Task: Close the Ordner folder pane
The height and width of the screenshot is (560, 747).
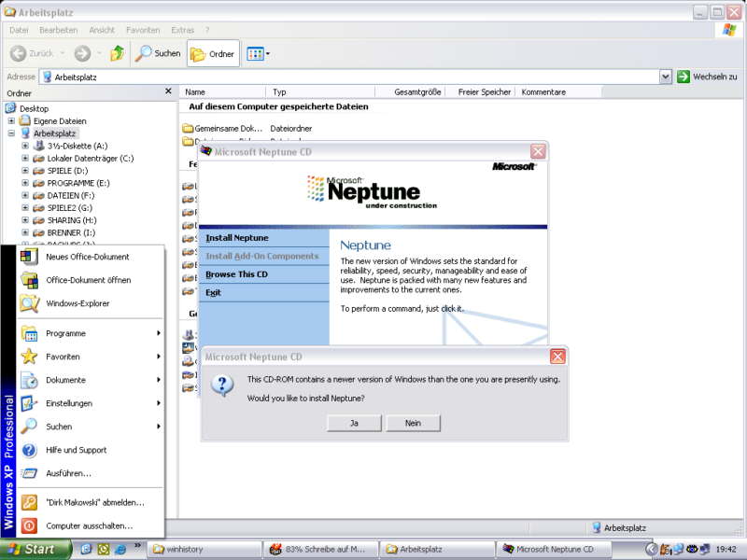Action: click(x=168, y=91)
